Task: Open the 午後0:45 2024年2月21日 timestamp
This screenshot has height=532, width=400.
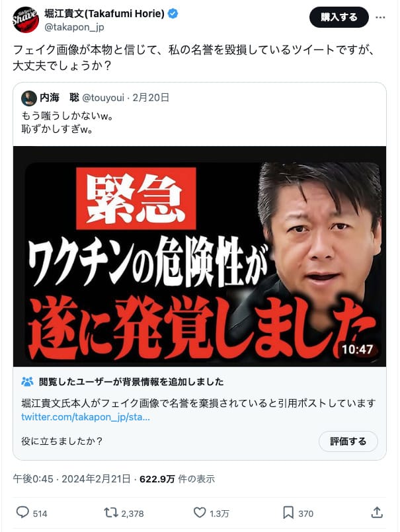Action: pos(71,479)
